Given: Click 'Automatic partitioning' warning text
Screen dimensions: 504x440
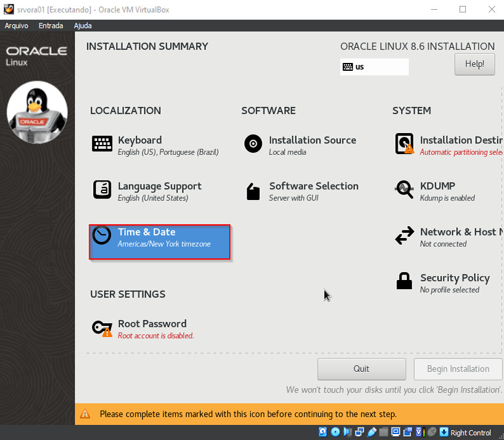Looking at the screenshot, I should 461,152.
